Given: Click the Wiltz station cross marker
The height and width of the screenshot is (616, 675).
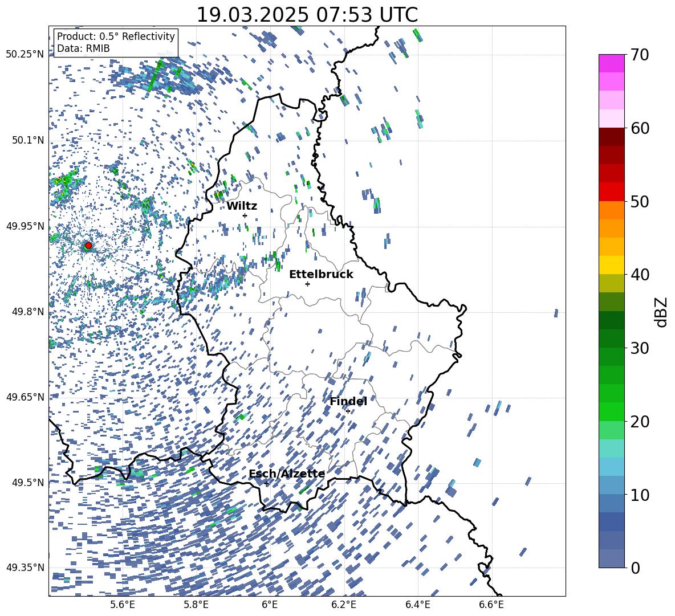Looking at the screenshot, I should 245,215.
